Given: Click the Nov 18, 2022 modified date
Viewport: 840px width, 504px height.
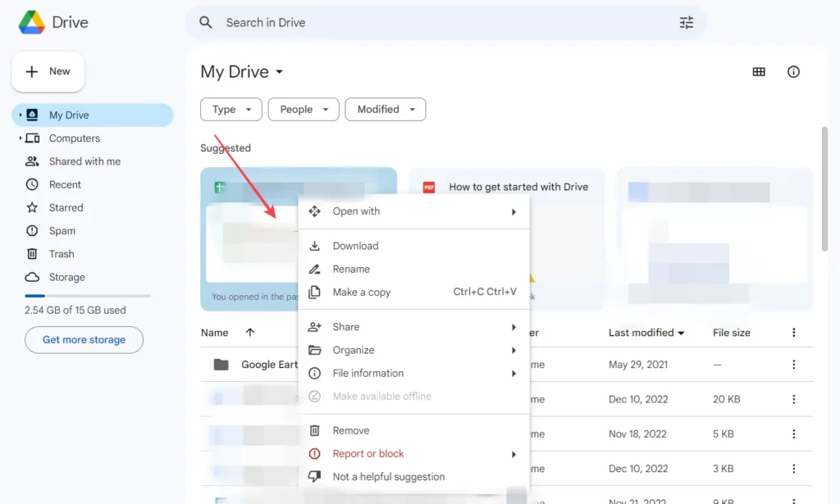Looking at the screenshot, I should (637, 434).
